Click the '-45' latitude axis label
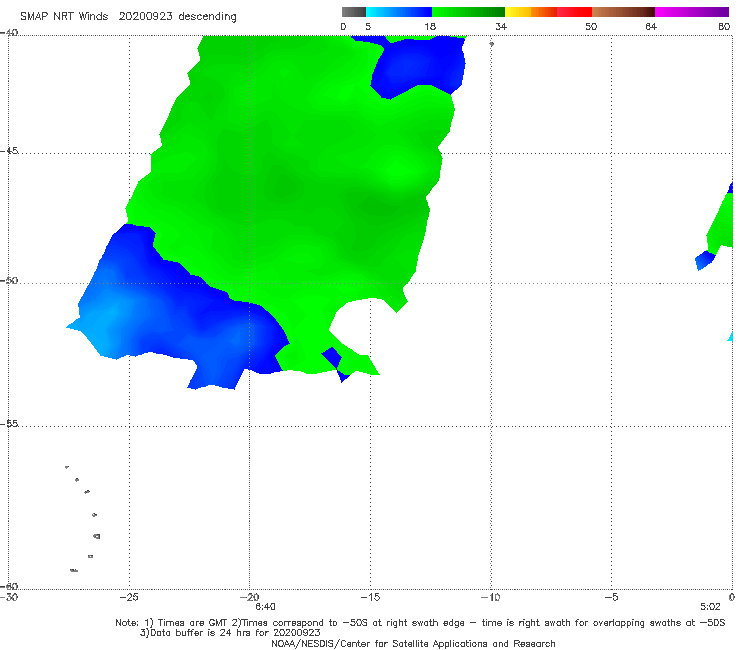This screenshot has height=650, width=740. tap(9, 151)
